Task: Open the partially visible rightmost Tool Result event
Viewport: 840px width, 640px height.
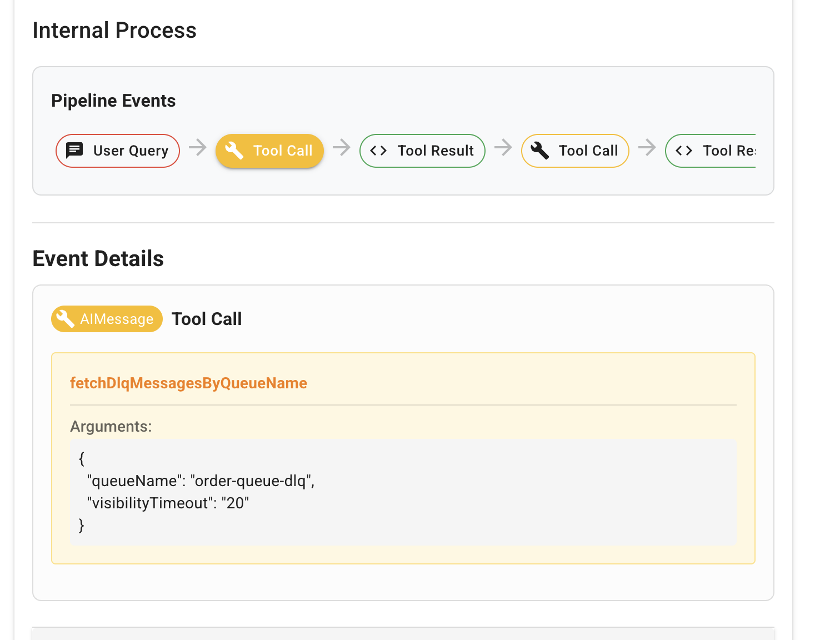Action: pos(717,151)
